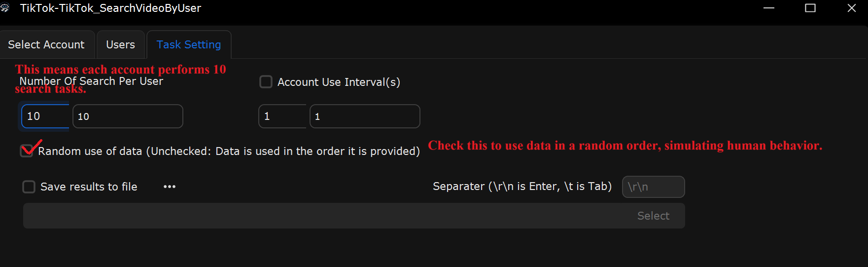Click the Select button for the file path

653,216
